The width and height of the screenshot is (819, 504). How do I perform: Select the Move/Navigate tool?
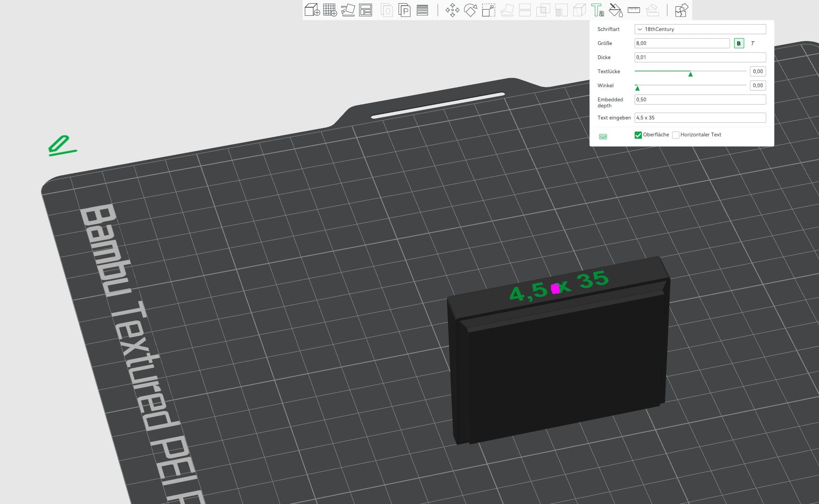point(454,10)
